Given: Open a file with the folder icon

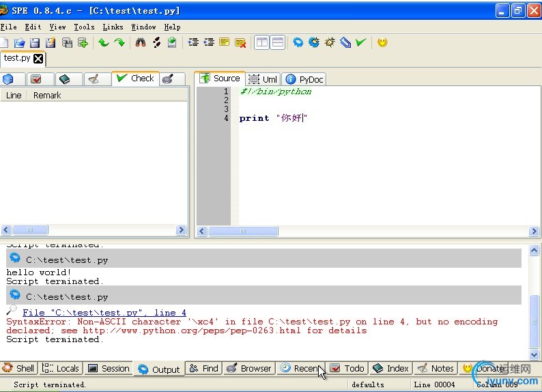Looking at the screenshot, I should [19, 42].
